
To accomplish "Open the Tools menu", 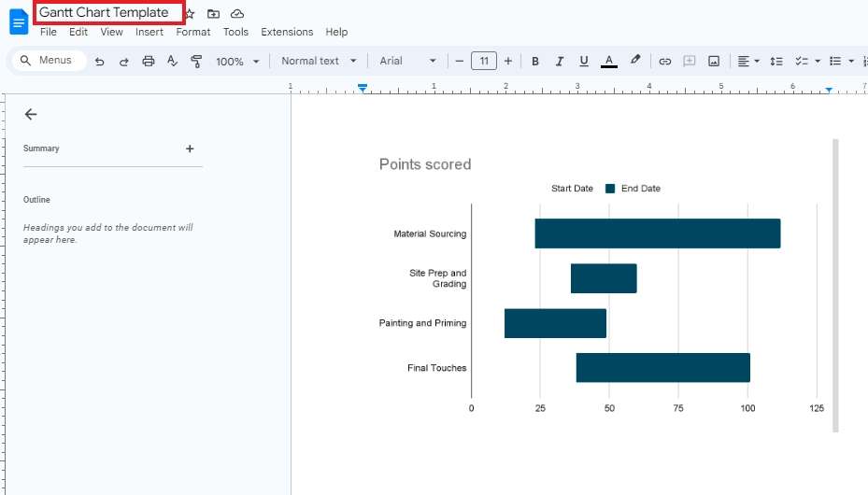I will point(235,32).
